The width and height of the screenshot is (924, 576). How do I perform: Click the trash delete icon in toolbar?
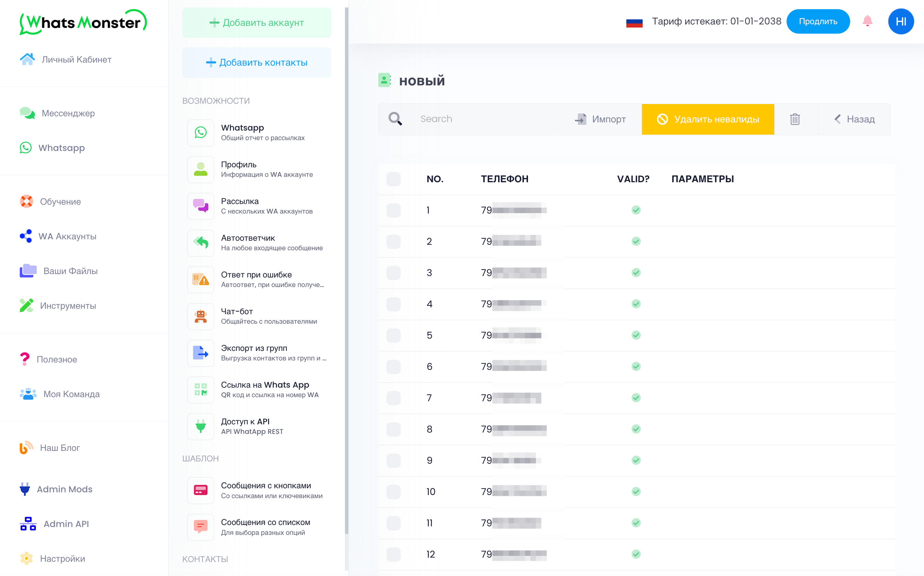(795, 119)
